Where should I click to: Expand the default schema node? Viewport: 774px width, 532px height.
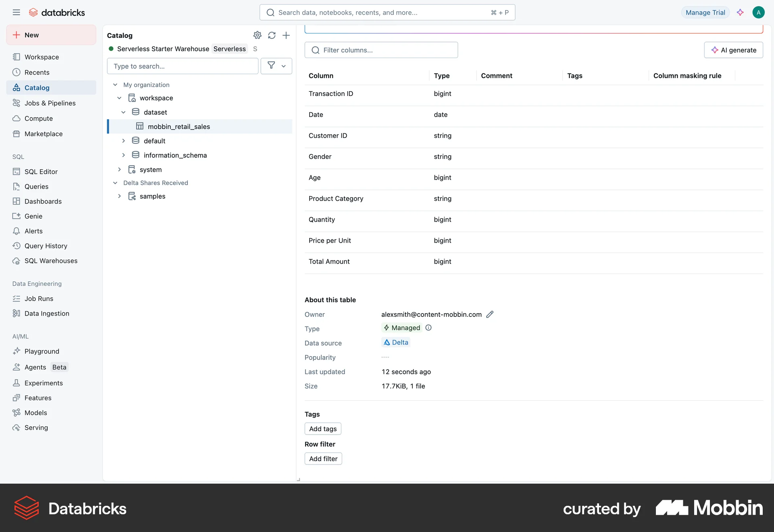(124, 141)
